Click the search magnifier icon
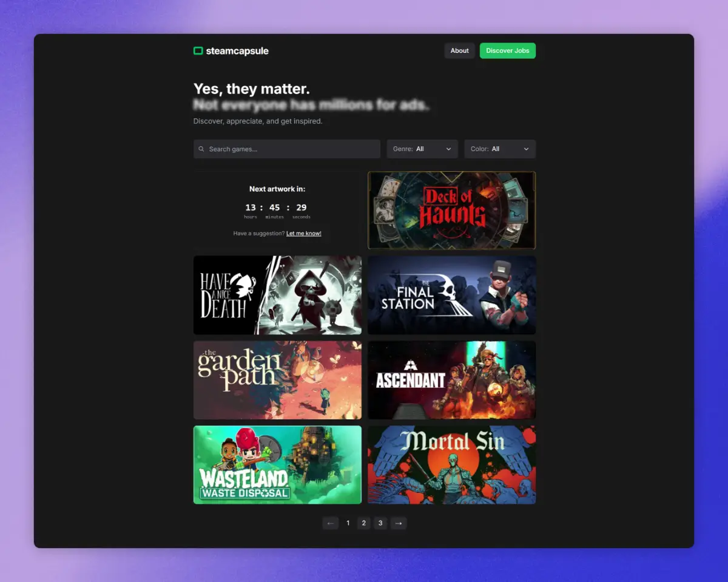 click(x=201, y=149)
